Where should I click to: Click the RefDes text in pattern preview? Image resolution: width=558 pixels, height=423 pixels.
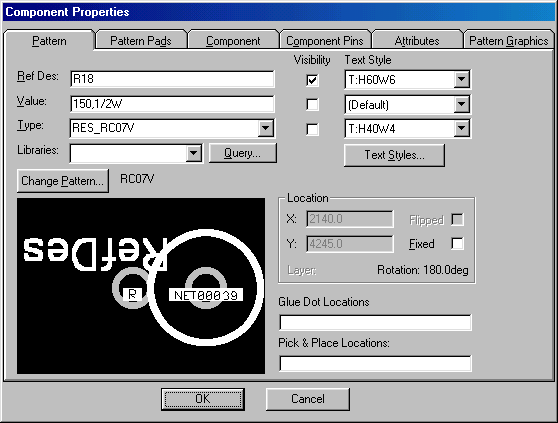point(95,254)
